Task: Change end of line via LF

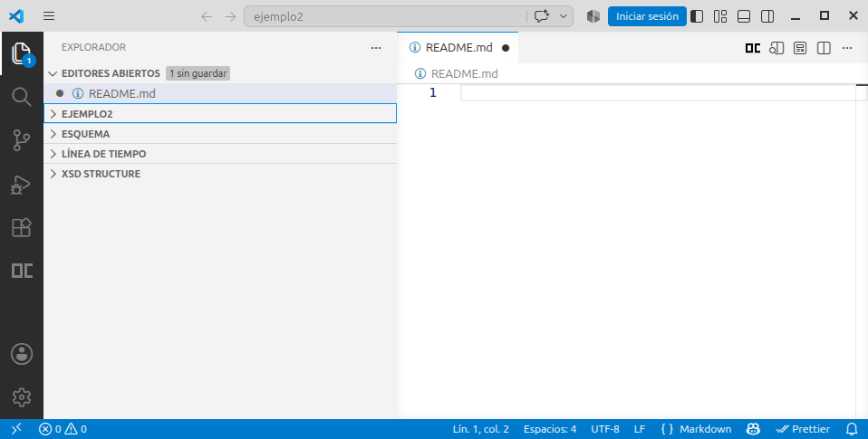Action: click(x=640, y=428)
